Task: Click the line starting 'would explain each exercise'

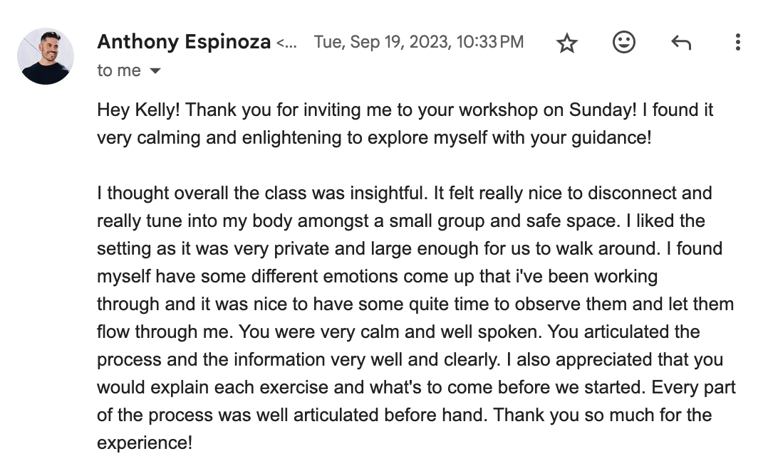Action: [x=416, y=387]
